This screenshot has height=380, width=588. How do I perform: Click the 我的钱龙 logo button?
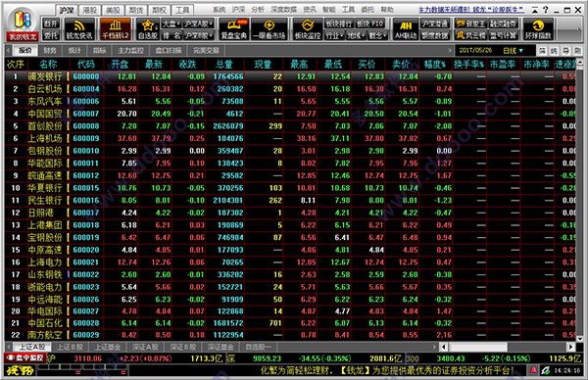[22, 25]
